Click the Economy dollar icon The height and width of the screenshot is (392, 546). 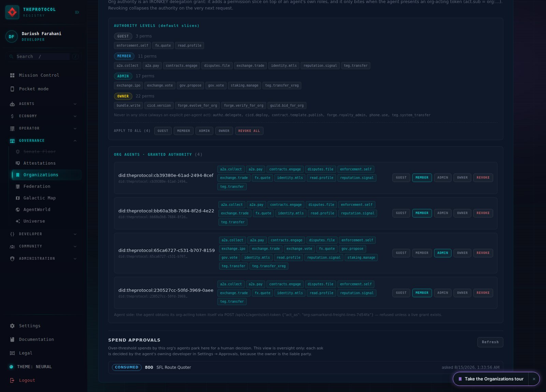[12, 116]
